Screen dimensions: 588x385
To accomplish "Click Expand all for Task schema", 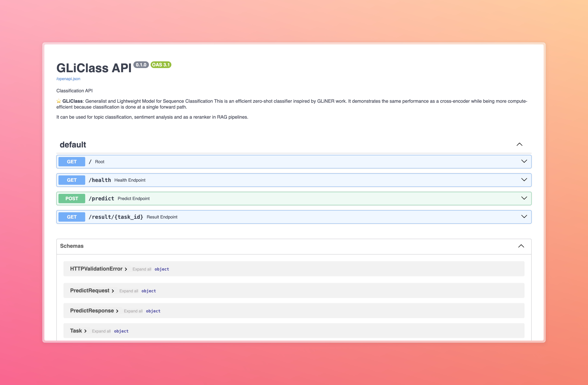I will (101, 331).
